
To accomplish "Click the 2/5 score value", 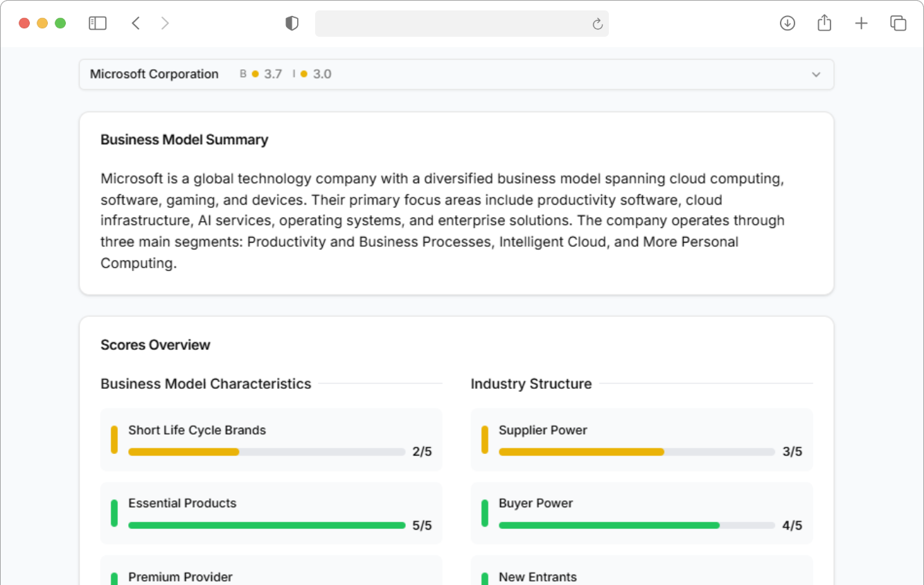I will coord(422,452).
